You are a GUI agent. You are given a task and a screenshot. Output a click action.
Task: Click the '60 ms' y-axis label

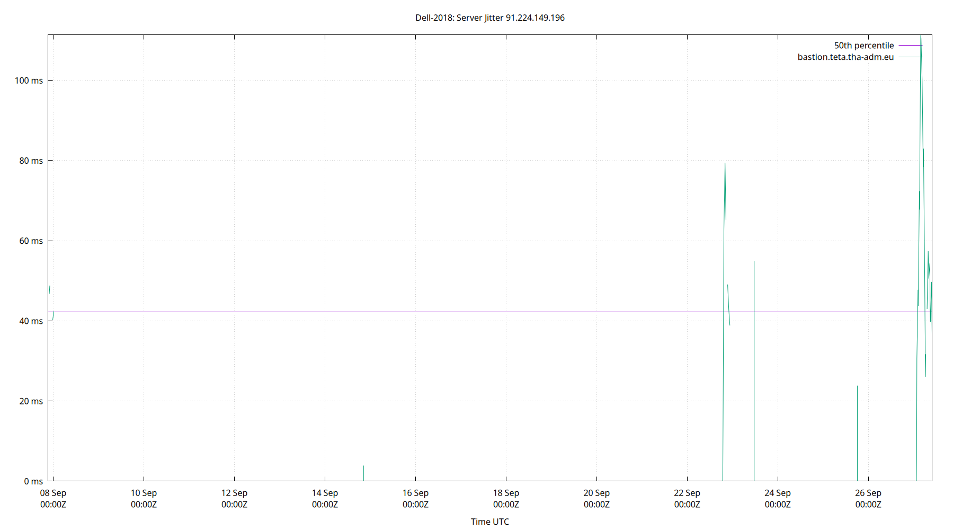[31, 241]
